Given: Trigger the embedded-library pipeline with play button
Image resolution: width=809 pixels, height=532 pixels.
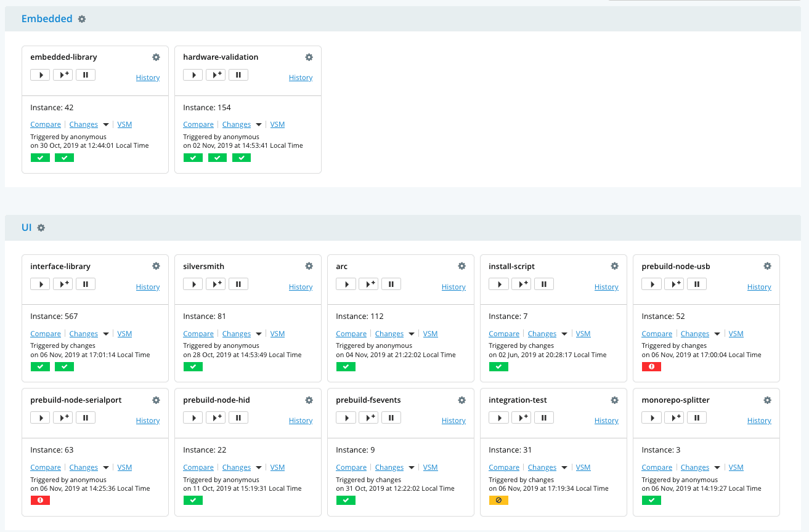Looking at the screenshot, I should [x=40, y=75].
